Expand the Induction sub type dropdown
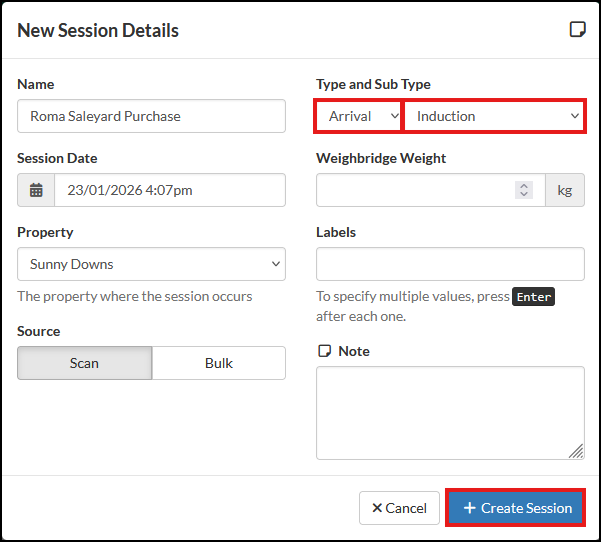The width and height of the screenshot is (601, 542). (494, 116)
